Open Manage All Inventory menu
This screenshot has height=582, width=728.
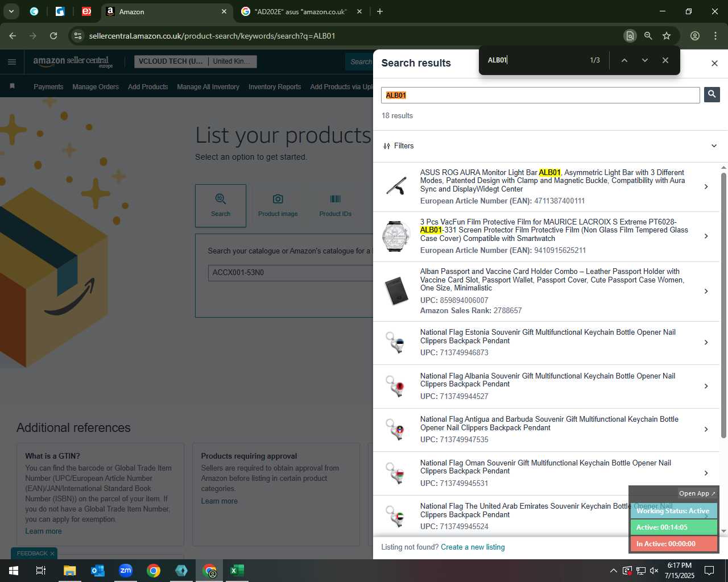coord(208,87)
